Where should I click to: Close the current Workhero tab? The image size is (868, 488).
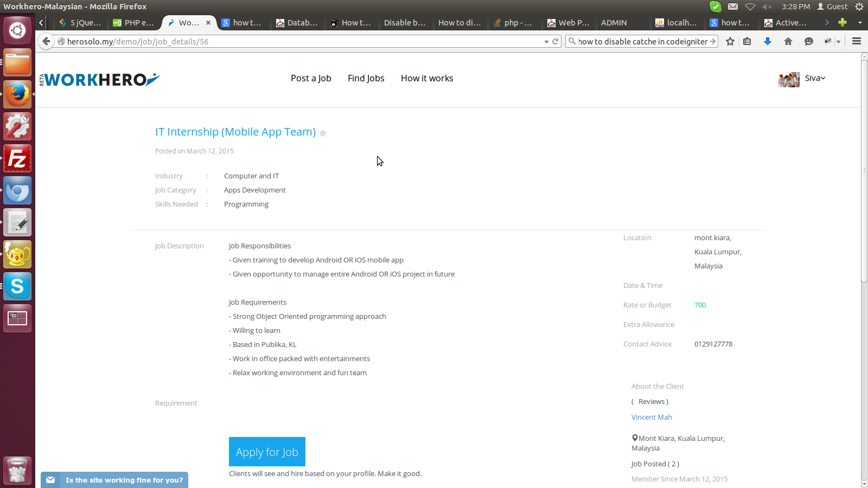pos(208,23)
